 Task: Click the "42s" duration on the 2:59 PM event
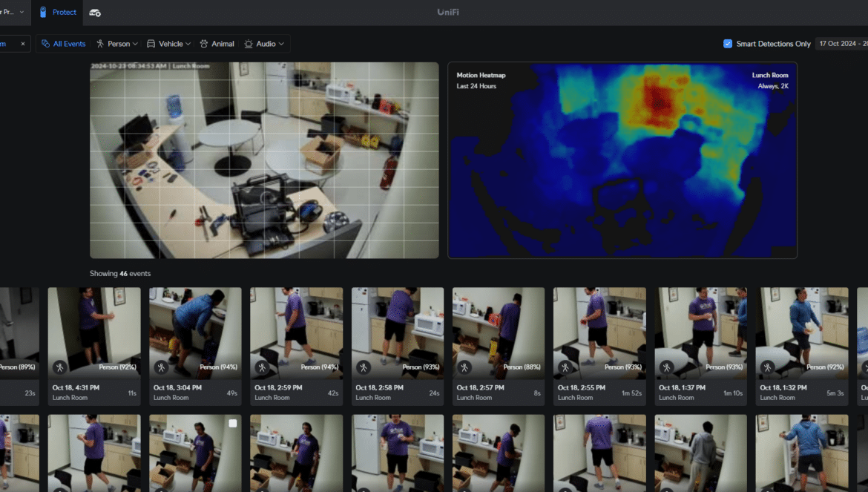click(332, 393)
